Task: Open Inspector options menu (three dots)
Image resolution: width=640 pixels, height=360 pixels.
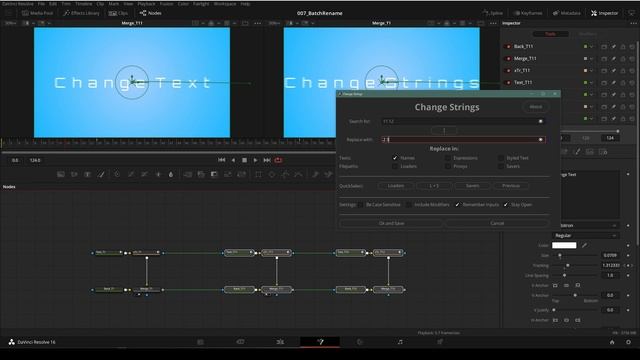Action: [x=633, y=23]
